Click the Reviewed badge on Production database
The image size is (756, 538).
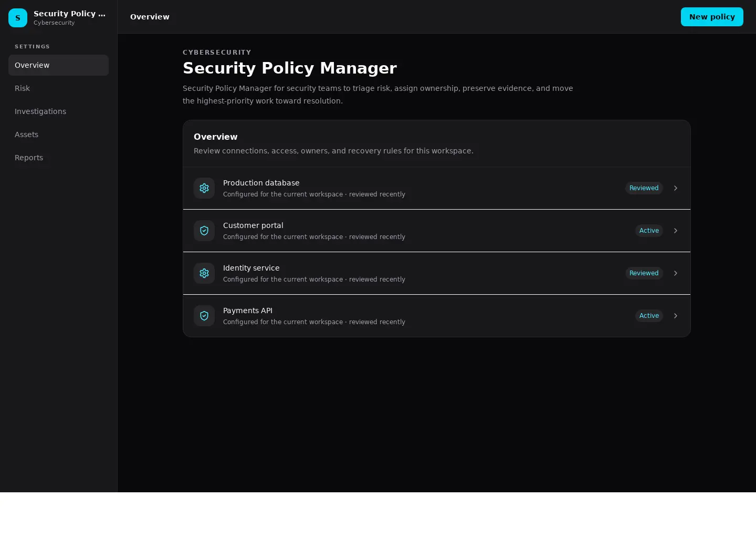[x=644, y=188]
